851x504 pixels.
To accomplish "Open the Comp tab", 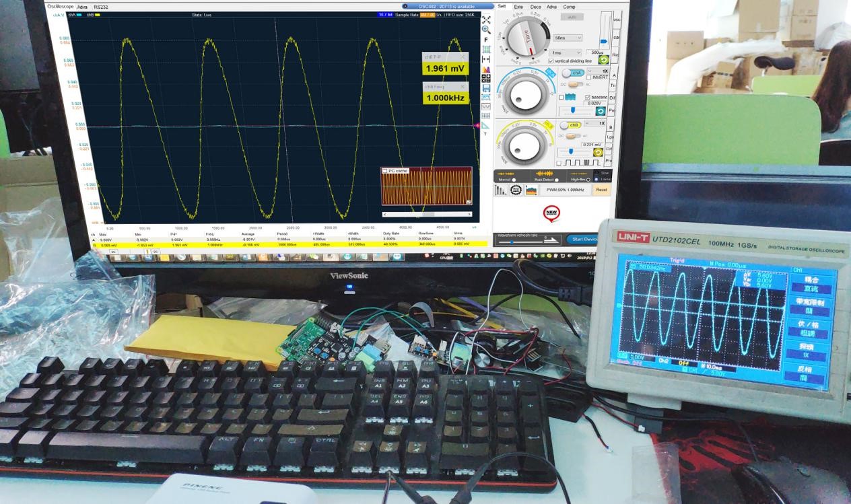I will (569, 6).
